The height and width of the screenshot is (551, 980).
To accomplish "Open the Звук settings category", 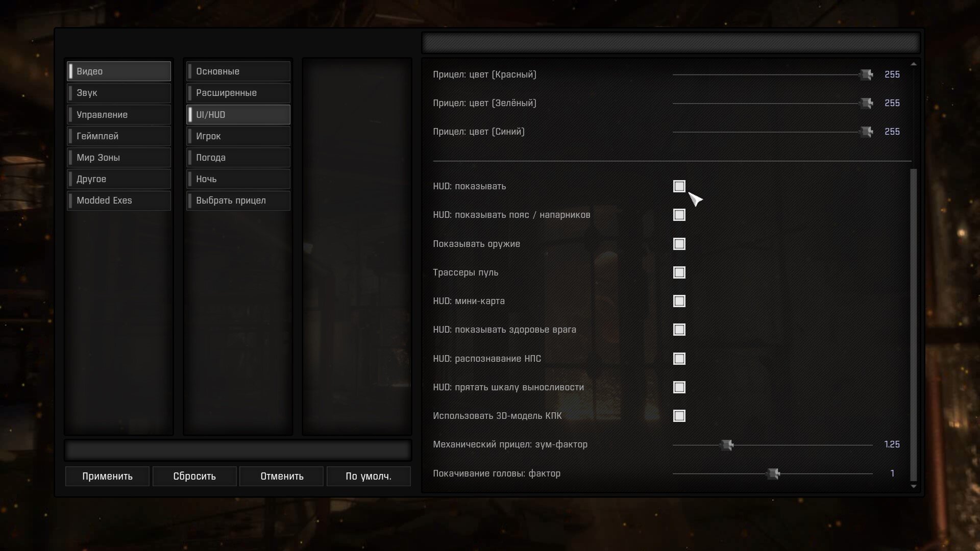I will [x=119, y=93].
